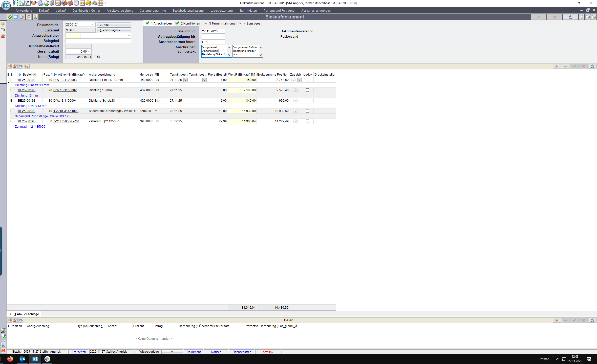Expand the Auftragsbestätigung bis dropdown
597x364 pixels.
click(223, 37)
